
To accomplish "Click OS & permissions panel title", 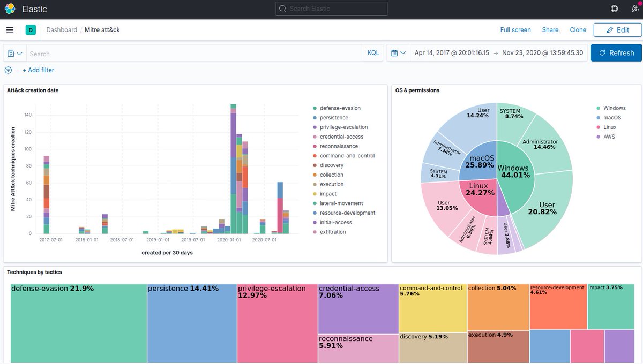I will (417, 90).
